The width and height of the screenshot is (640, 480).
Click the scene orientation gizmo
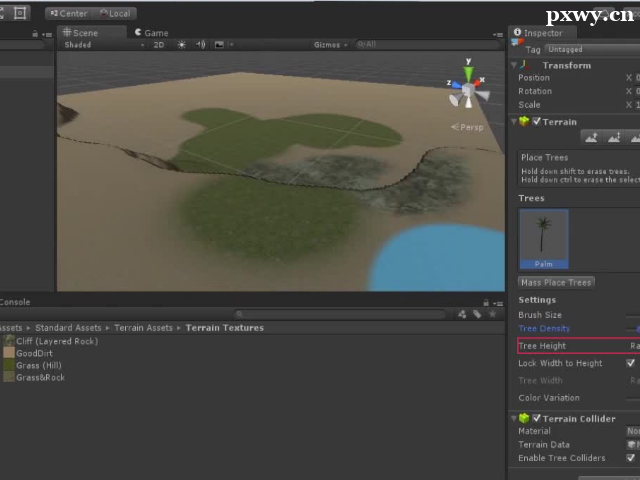(467, 92)
